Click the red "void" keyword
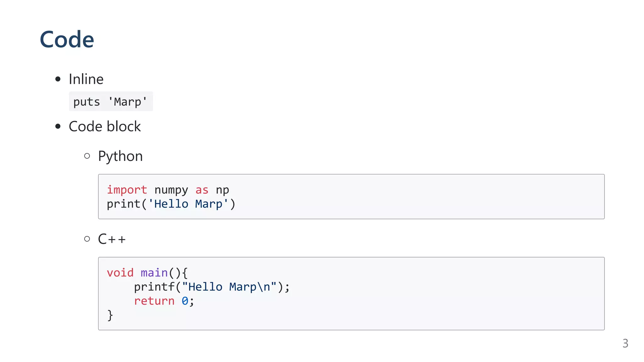The image size is (644, 362). click(x=120, y=273)
